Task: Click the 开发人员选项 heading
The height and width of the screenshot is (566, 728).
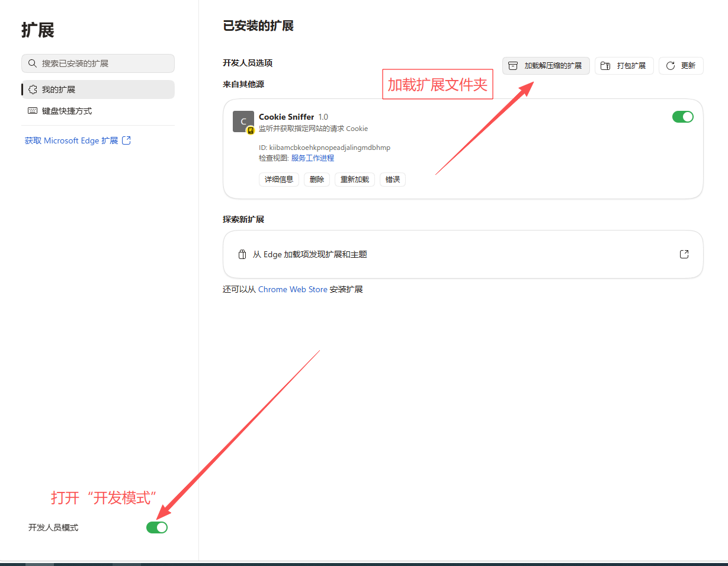Action: (248, 63)
